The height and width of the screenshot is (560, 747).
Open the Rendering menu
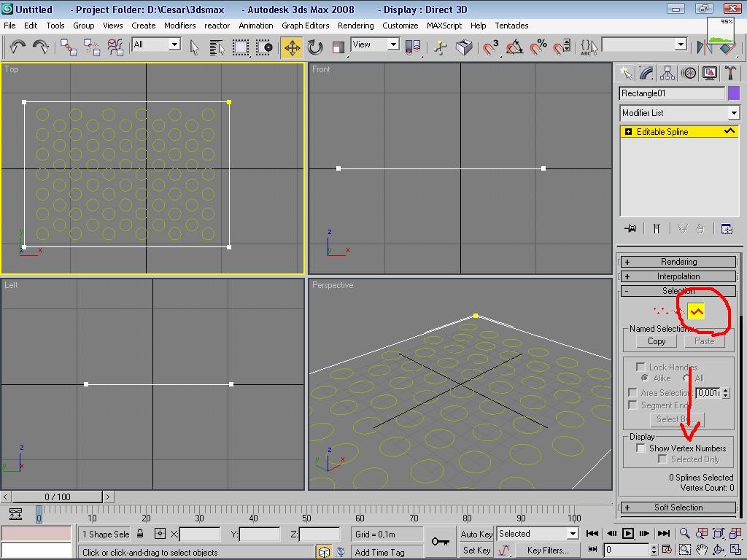[x=355, y=26]
